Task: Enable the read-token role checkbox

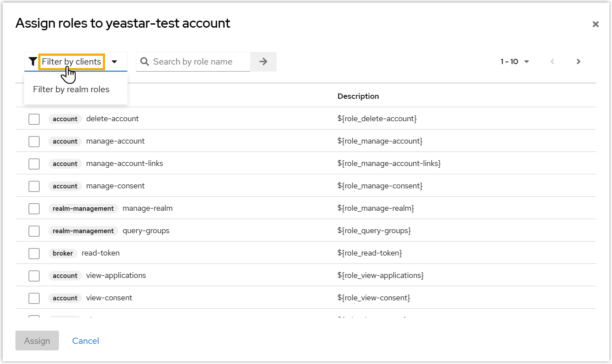Action: (x=34, y=253)
